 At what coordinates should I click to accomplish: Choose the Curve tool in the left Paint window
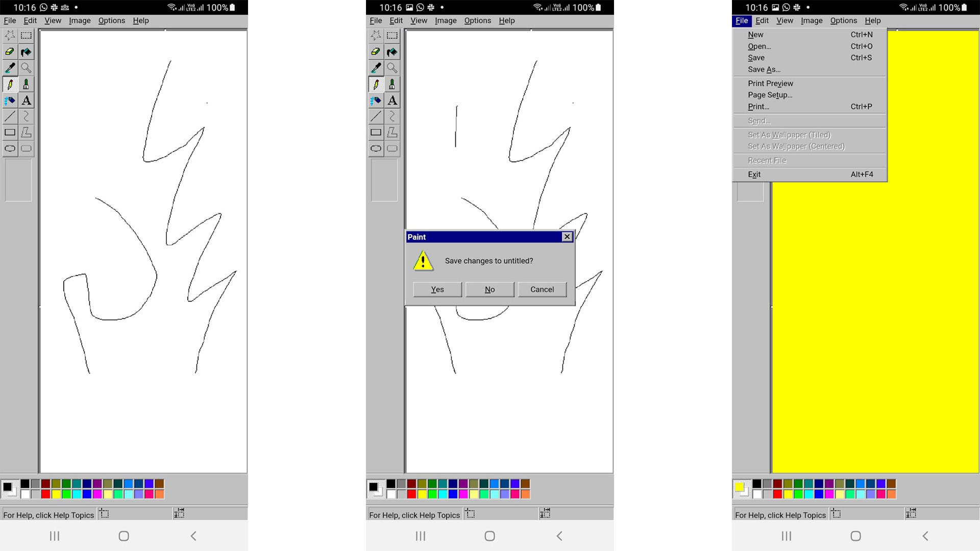pyautogui.click(x=26, y=116)
